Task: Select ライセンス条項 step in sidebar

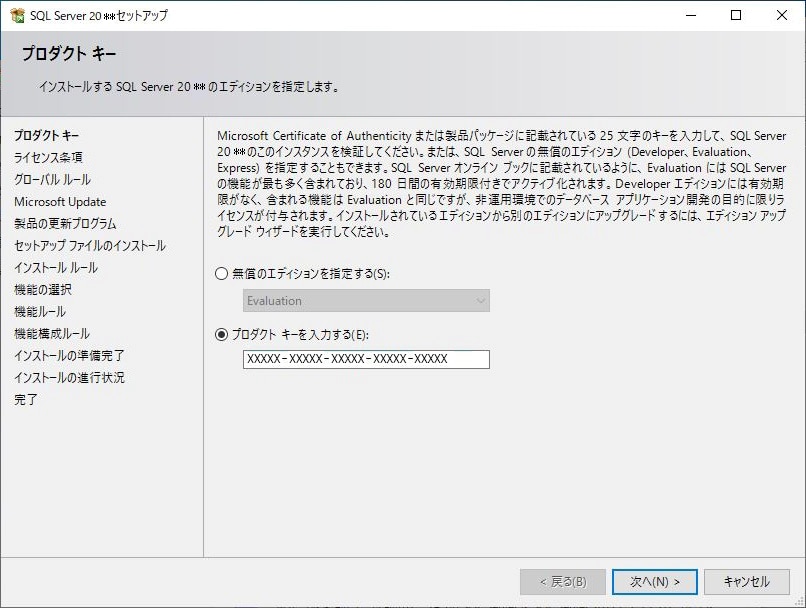Action: pos(48,157)
